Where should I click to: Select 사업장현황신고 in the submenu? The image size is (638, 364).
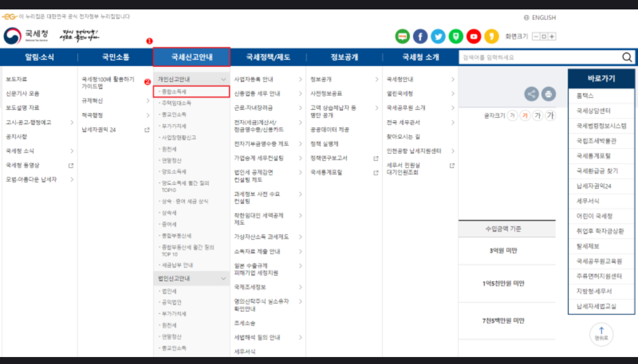coord(178,137)
